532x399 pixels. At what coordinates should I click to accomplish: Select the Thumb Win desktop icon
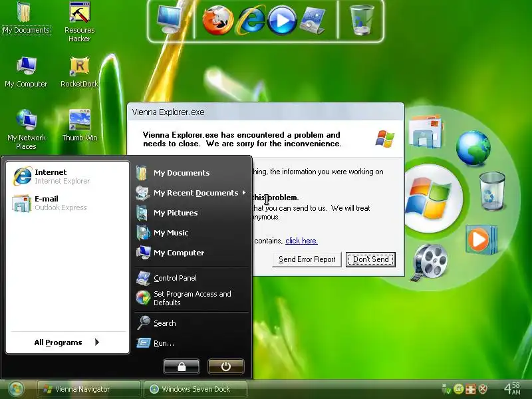(x=79, y=125)
